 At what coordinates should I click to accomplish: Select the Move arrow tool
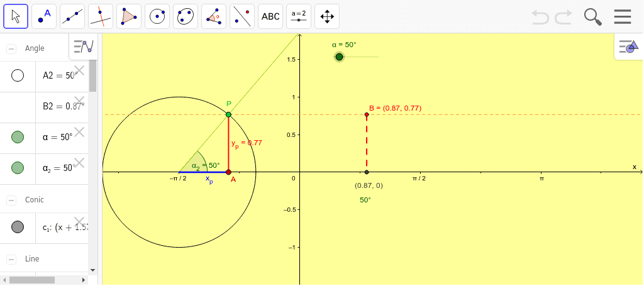16,16
